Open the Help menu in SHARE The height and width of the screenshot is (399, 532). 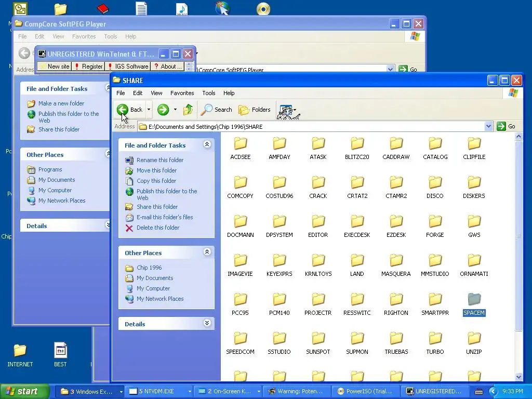[x=229, y=93]
